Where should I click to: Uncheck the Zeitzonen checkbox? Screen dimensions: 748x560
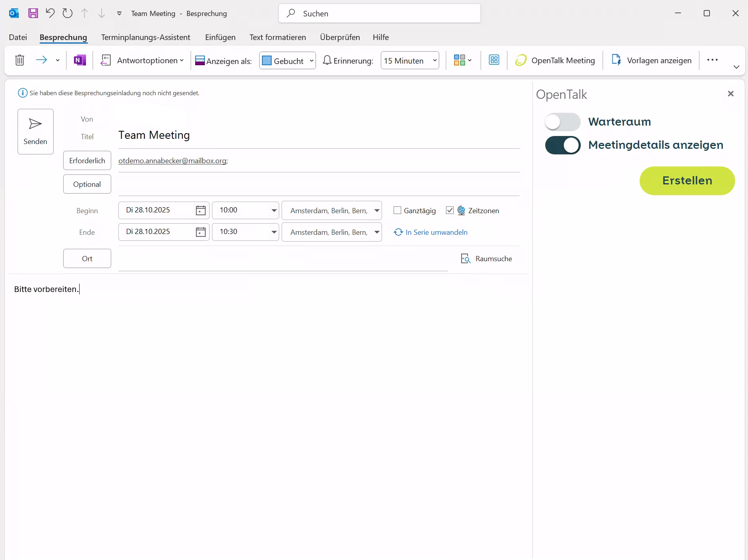click(x=450, y=210)
